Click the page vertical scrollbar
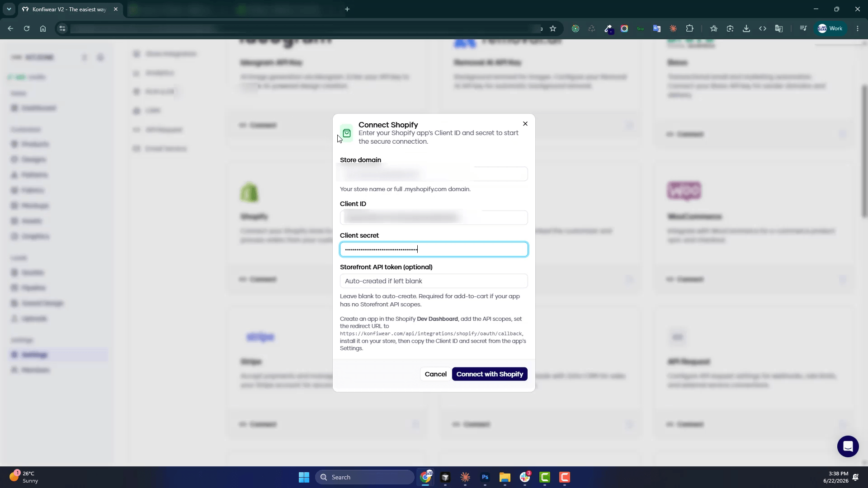 [864, 151]
